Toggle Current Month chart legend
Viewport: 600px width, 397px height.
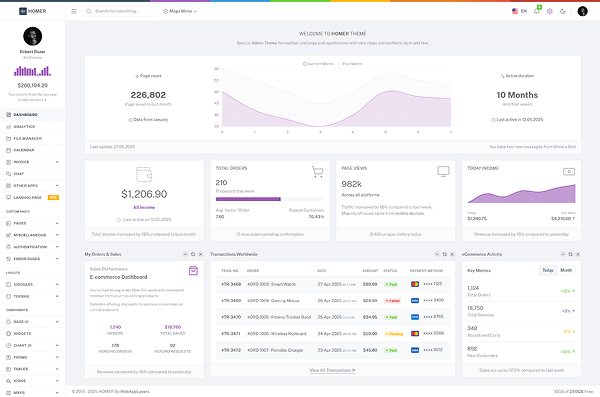pyautogui.click(x=318, y=64)
